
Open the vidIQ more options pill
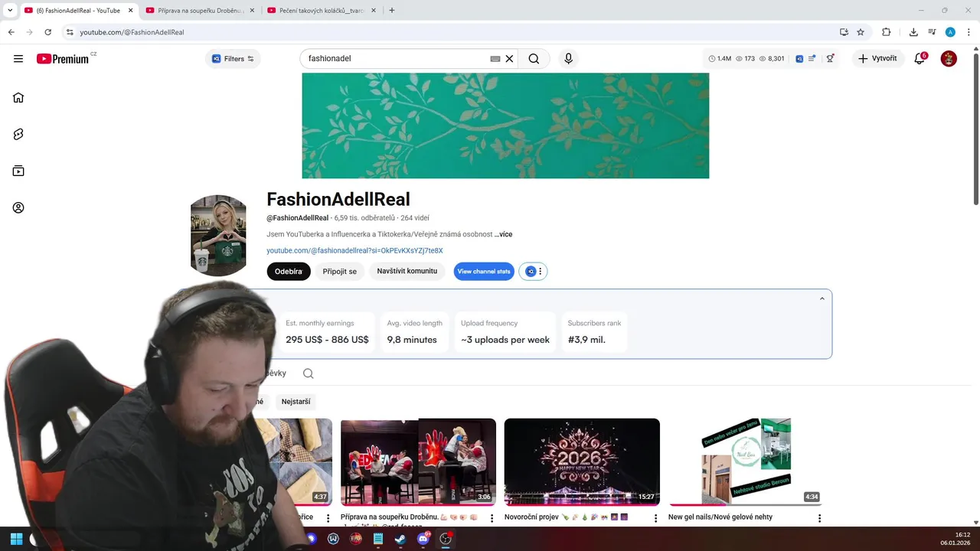533,272
